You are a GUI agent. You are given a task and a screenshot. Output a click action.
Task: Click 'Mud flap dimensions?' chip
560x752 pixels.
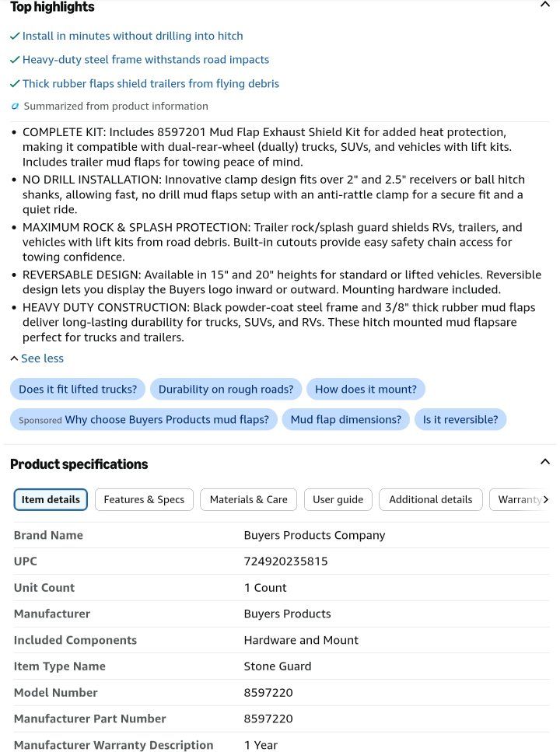coord(345,420)
